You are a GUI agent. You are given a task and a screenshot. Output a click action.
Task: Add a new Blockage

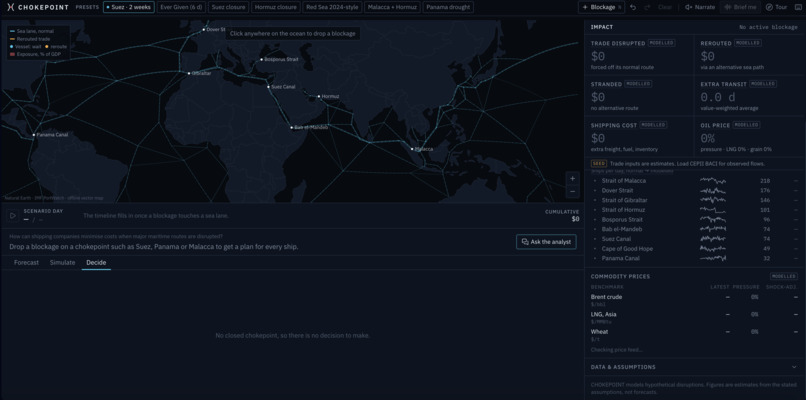[601, 7]
